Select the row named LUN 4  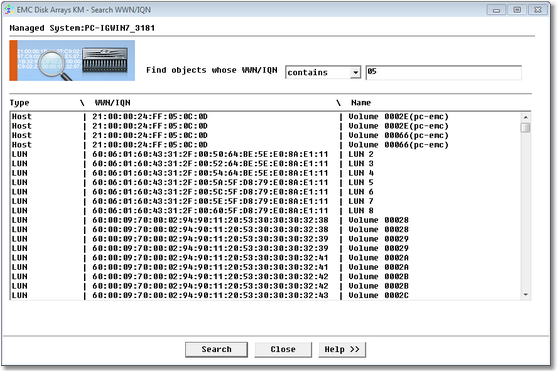(265, 173)
